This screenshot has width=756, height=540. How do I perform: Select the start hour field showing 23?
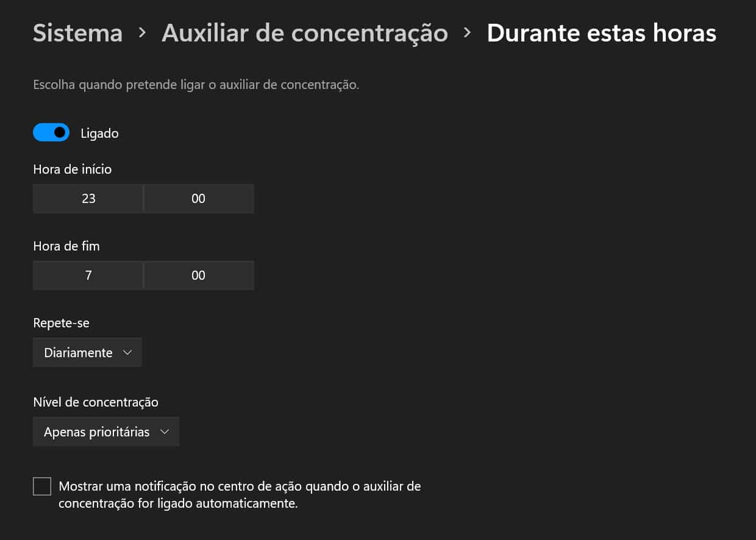click(88, 199)
